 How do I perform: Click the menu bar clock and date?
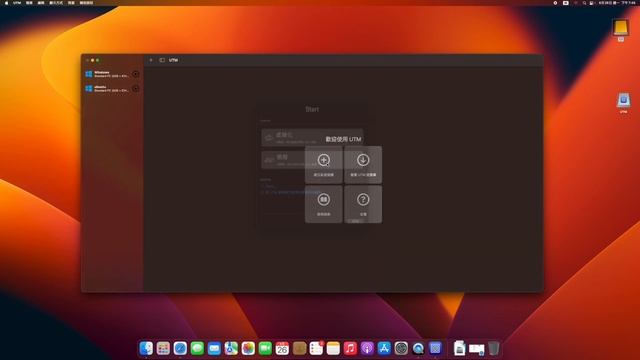click(617, 3)
